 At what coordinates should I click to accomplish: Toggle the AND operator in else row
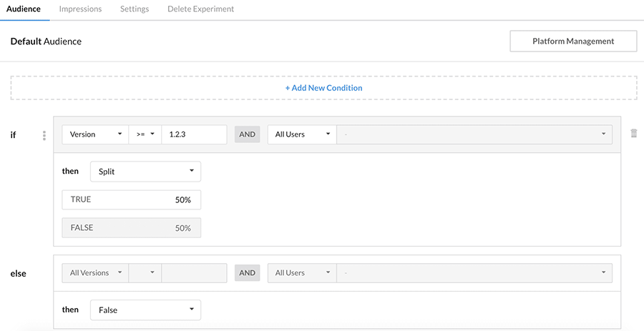tap(247, 272)
